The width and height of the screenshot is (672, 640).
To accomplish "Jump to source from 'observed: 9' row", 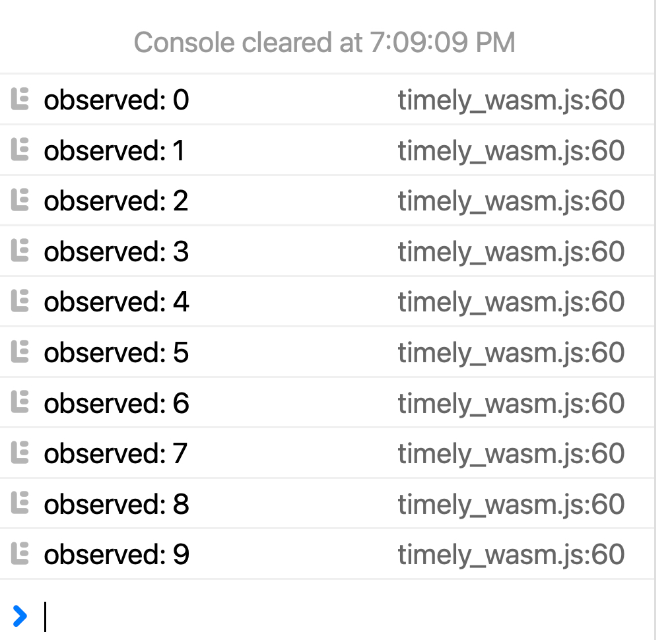I will (x=511, y=554).
